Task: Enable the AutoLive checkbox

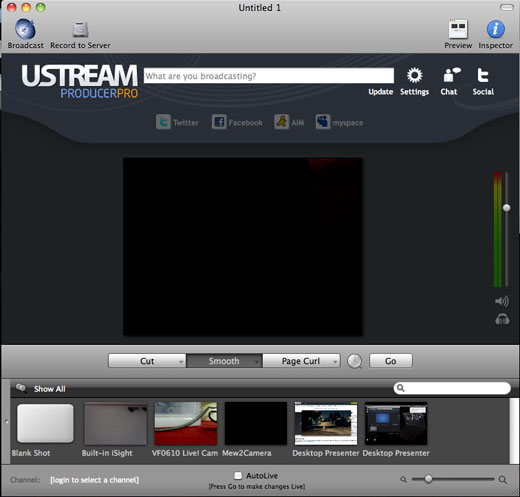Action: click(238, 475)
